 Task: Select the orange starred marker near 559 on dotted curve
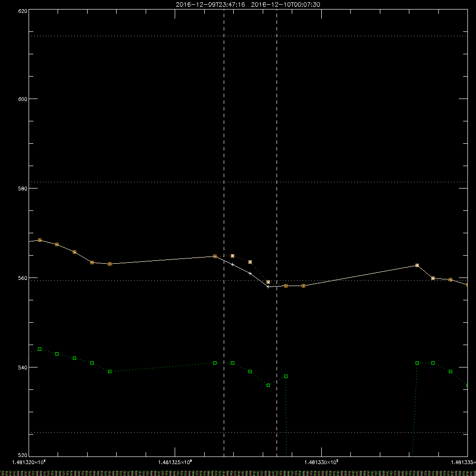coord(268,282)
